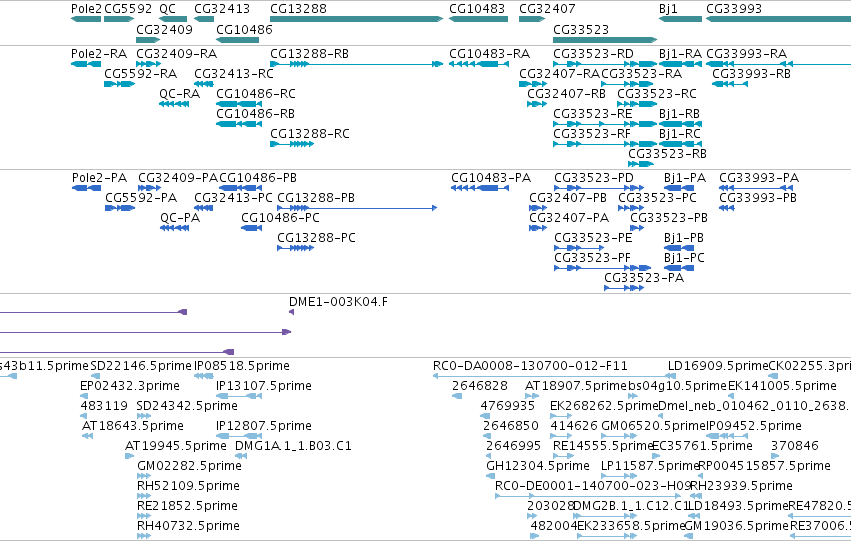Click the CG32407 gene label
This screenshot has height=541, width=851.
pyautogui.click(x=547, y=9)
